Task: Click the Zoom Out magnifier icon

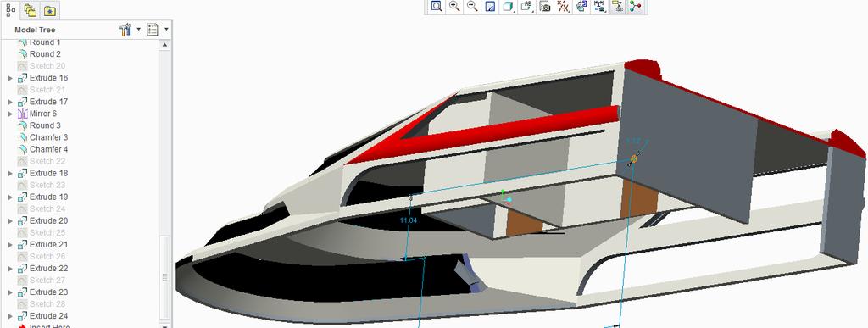Action: tap(472, 7)
